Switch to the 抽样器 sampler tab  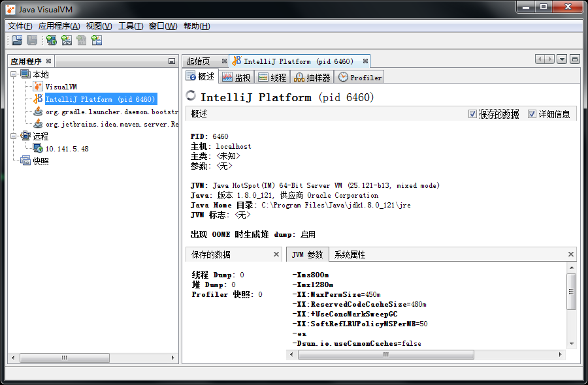[x=312, y=77]
